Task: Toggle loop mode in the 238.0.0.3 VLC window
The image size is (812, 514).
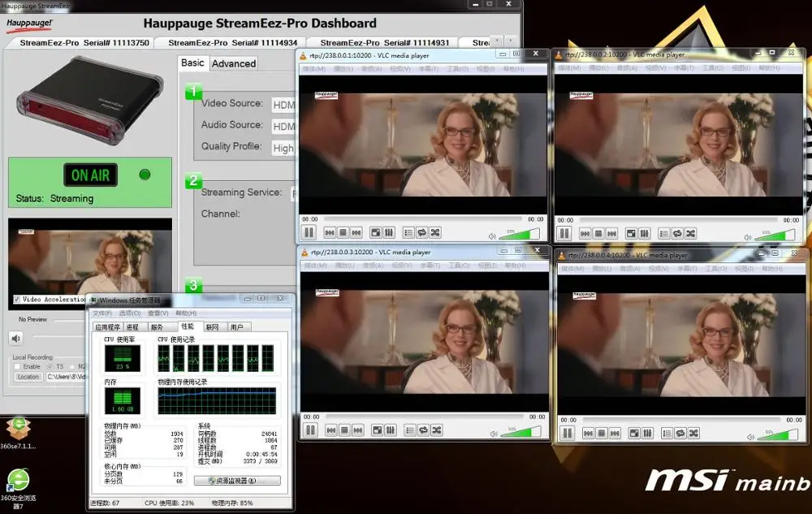Action: (x=424, y=430)
